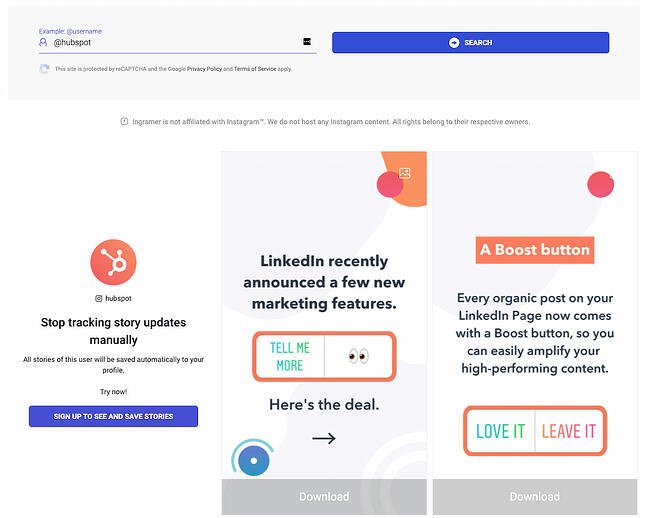Click the info icon before Ingramer disclaimer
Viewport: 649px width, 518px height.
(124, 121)
